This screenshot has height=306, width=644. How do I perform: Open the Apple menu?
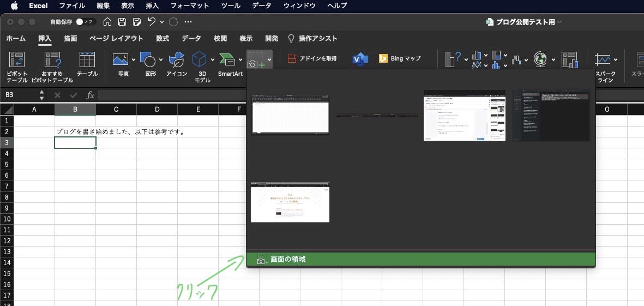[14, 6]
